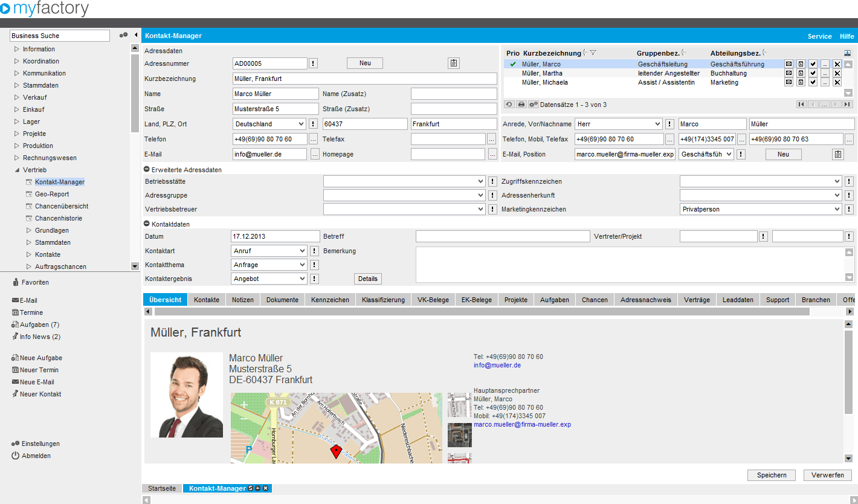This screenshot has width=858, height=504.
Task: Mark Müller, Martha as priority contact checkmark
Action: [813, 73]
